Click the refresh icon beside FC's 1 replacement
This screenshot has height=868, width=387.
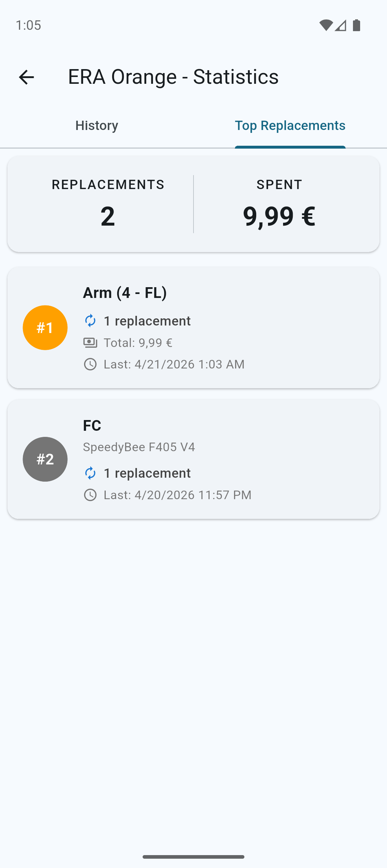pyautogui.click(x=91, y=473)
